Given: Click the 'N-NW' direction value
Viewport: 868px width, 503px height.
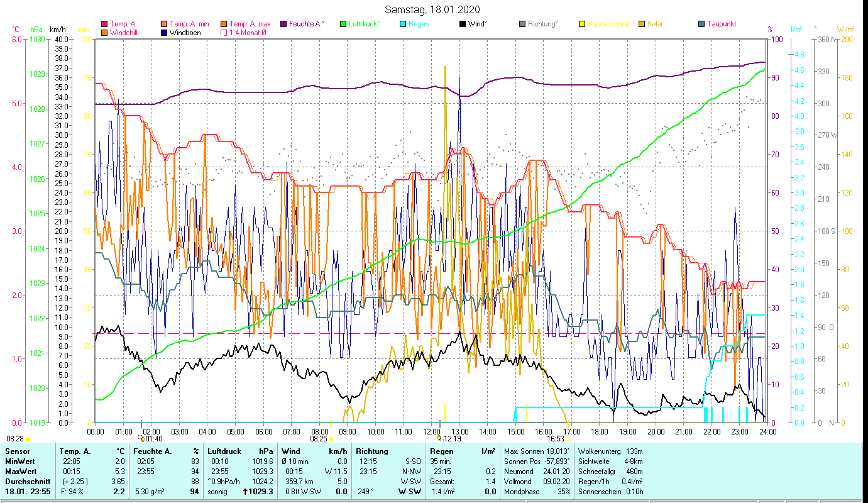Looking at the screenshot, I should click(412, 472).
